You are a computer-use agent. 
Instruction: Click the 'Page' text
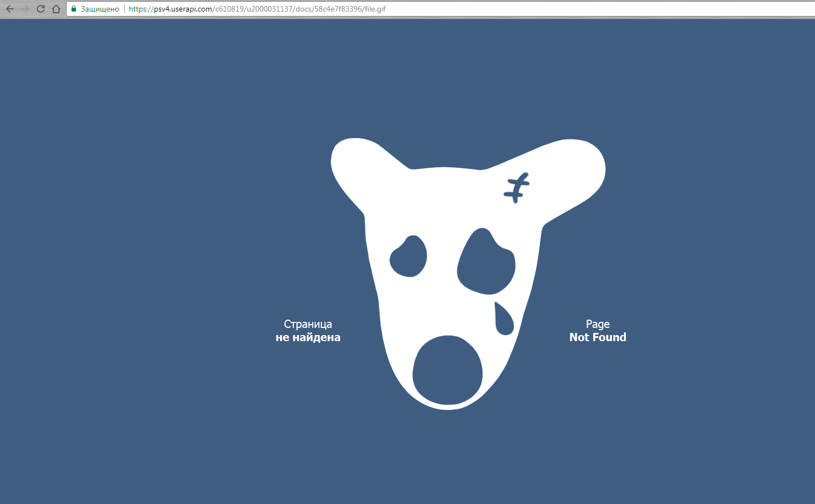598,324
